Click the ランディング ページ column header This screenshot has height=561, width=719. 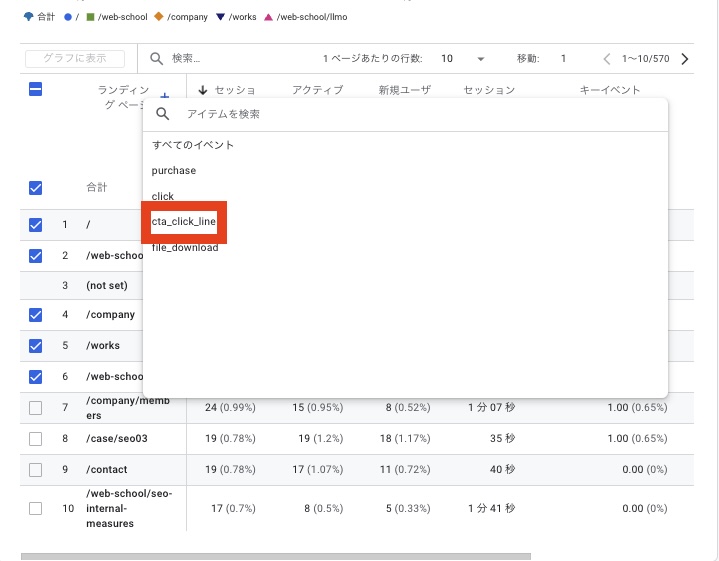(123, 97)
